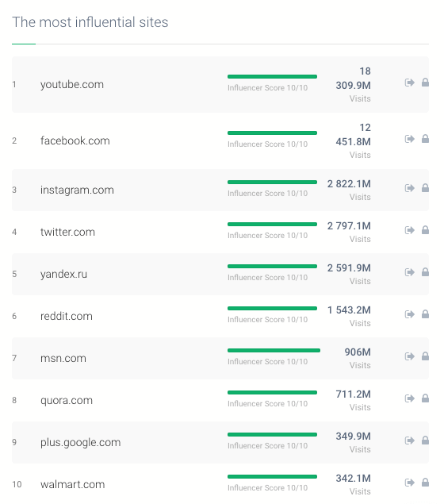Click the lock icon in instagram.com row

[x=425, y=188]
